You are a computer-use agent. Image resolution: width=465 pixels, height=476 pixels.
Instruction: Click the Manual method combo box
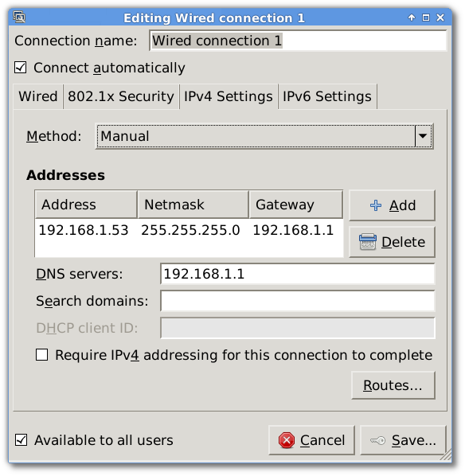click(x=264, y=136)
